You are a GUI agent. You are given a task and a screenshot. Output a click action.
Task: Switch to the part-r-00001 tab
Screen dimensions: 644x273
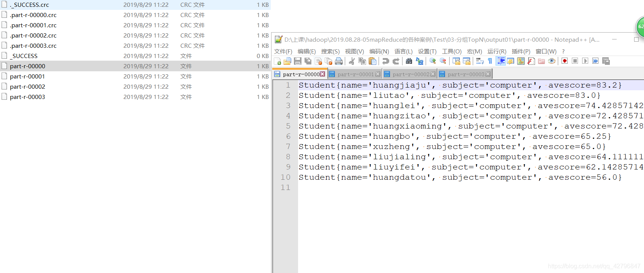(355, 74)
